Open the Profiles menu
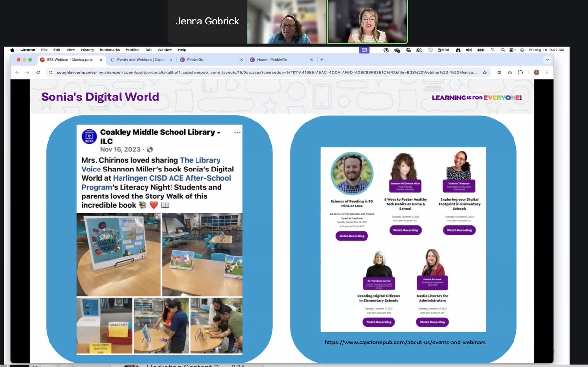 132,50
